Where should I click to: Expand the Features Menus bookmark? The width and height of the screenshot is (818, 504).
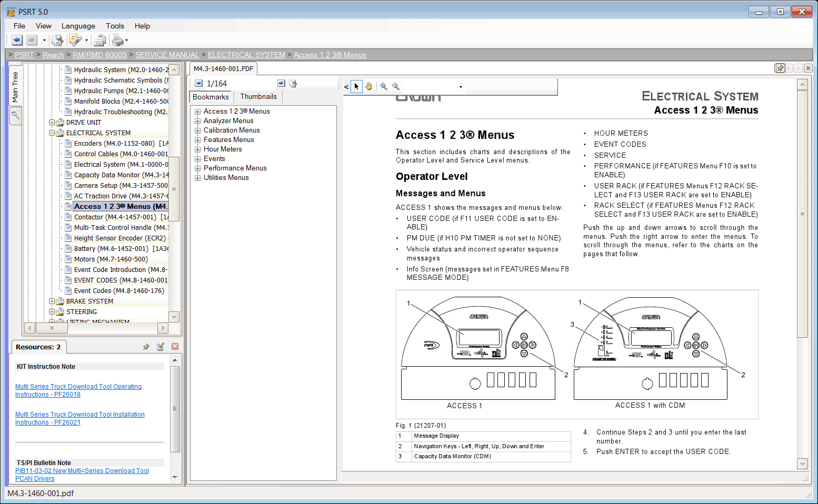click(x=198, y=140)
